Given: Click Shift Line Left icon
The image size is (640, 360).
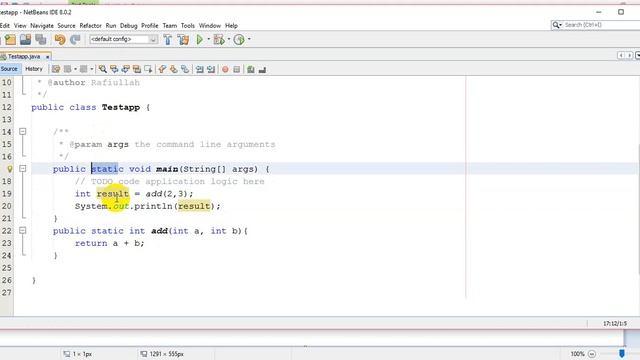Looking at the screenshot, I should (x=199, y=69).
